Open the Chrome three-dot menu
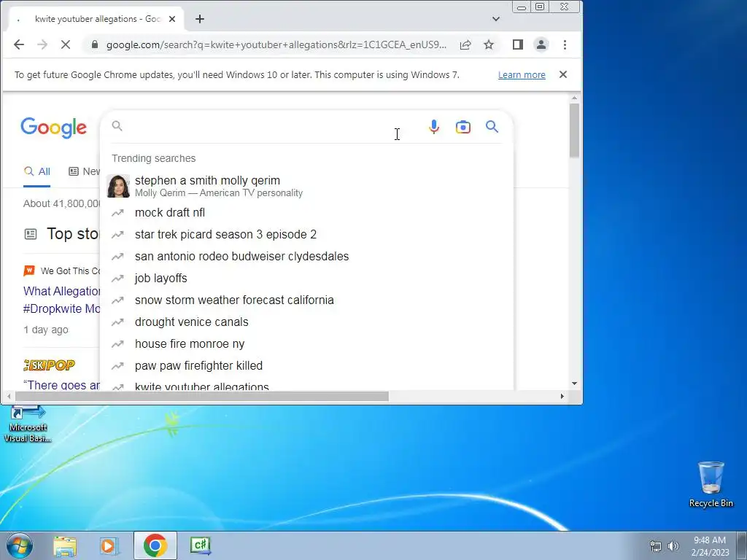Viewport: 747px width, 560px height. coord(565,44)
